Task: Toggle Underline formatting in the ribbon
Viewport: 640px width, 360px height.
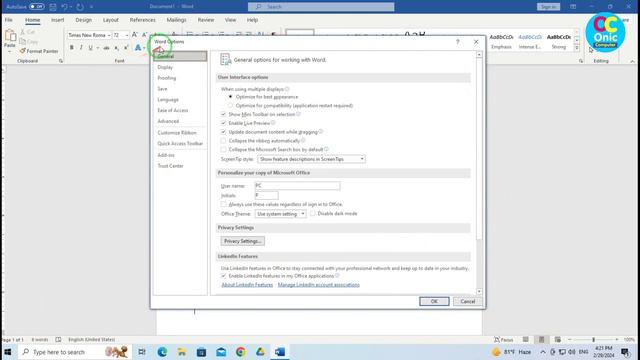Action: (x=90, y=48)
